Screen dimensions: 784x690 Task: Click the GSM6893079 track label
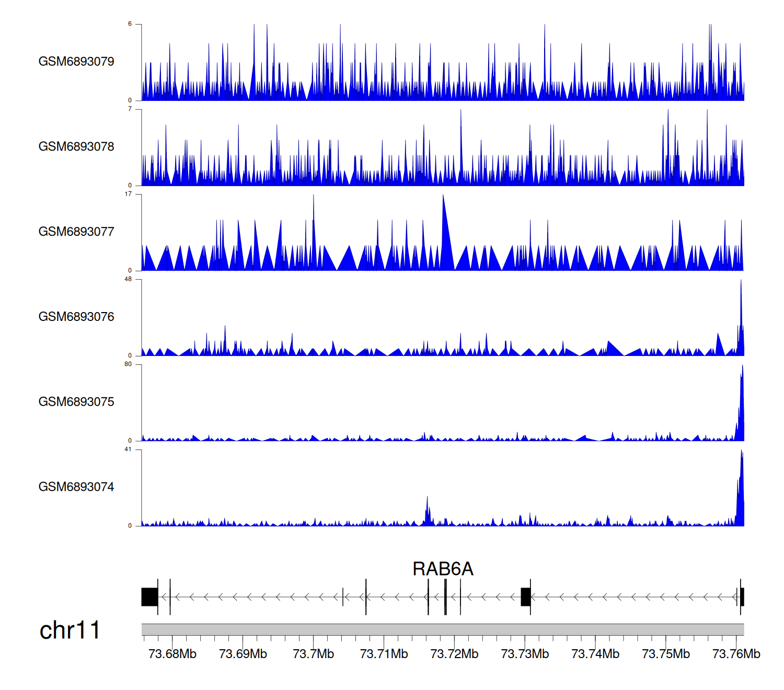point(76,62)
